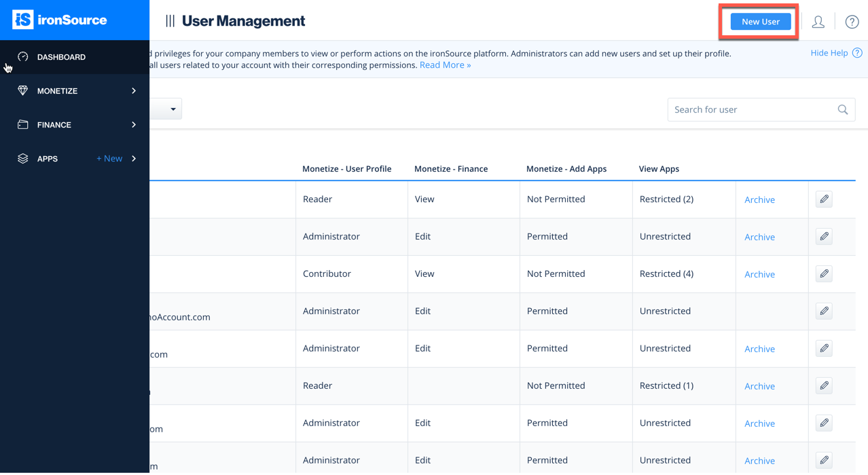Click the Apps layers icon in sidebar
868x475 pixels.
pos(23,158)
